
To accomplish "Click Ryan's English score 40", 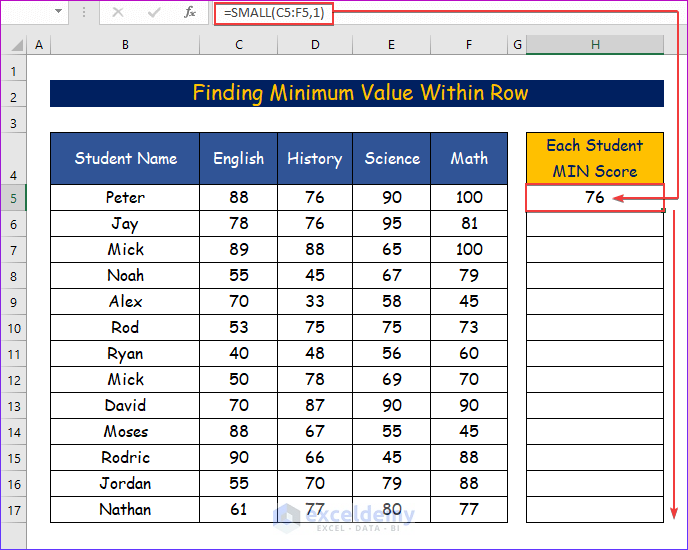I will (x=239, y=353).
